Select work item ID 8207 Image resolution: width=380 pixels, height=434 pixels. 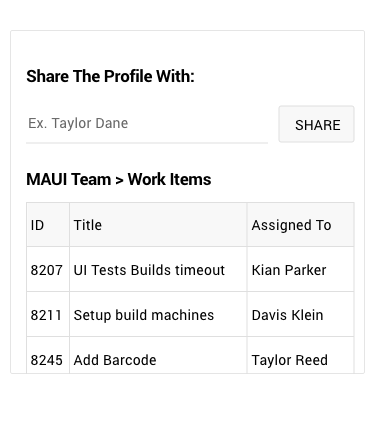point(48,269)
